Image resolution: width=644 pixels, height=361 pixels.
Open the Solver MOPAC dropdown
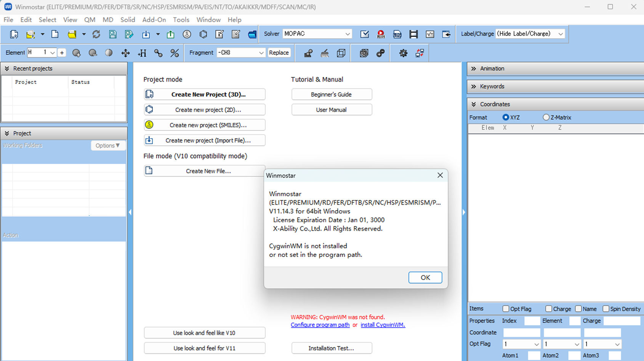point(317,34)
